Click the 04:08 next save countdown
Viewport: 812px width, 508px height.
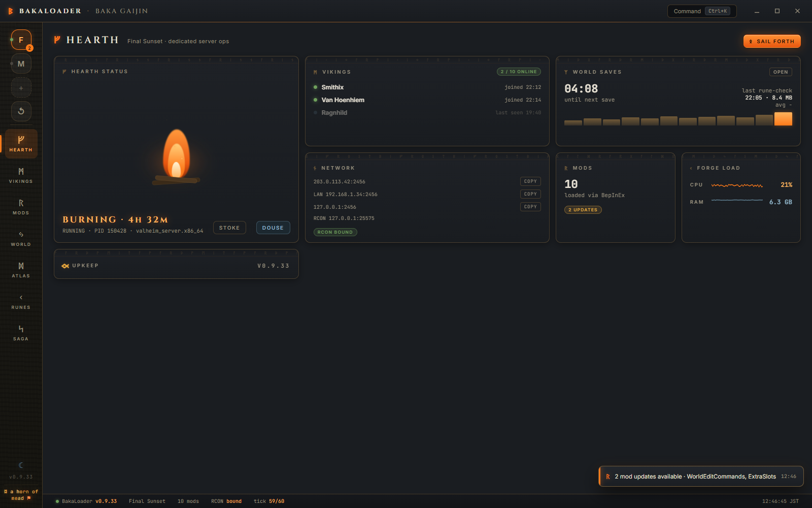click(x=581, y=89)
